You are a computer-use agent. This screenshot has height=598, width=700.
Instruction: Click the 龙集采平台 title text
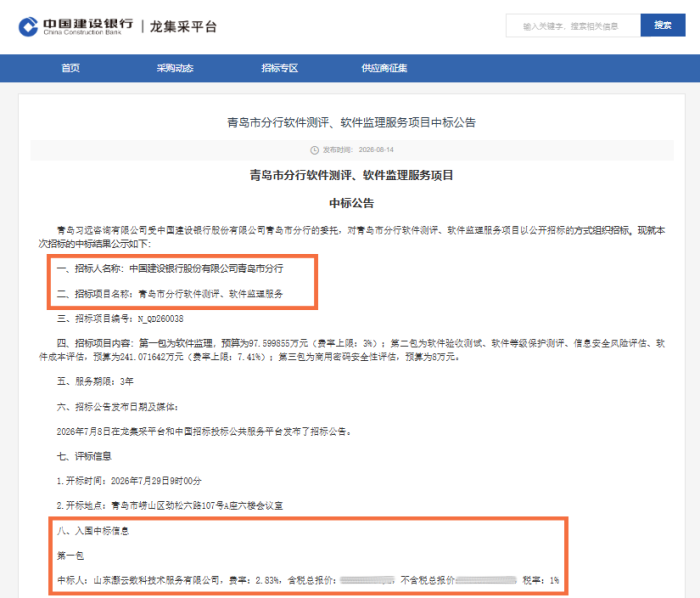coord(183,26)
